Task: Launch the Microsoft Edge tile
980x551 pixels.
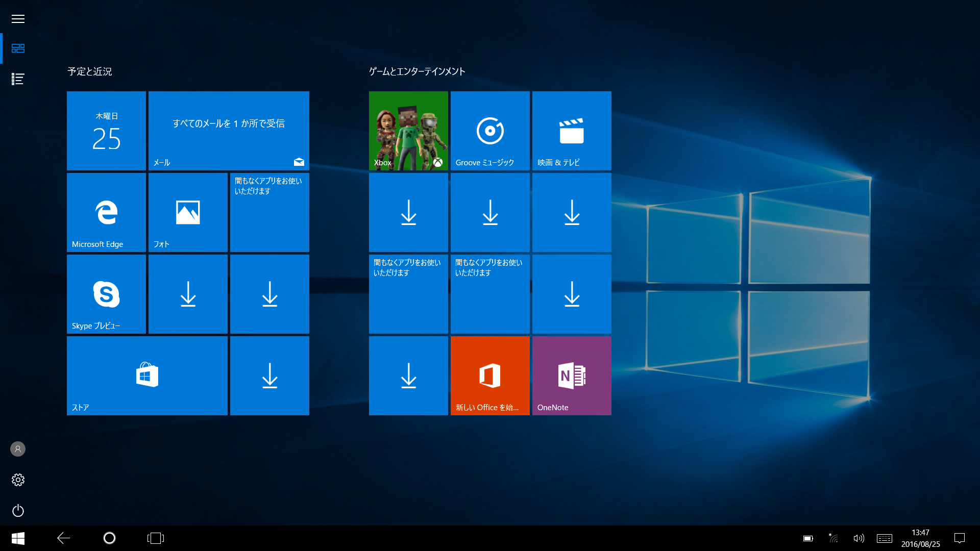Action: [106, 212]
